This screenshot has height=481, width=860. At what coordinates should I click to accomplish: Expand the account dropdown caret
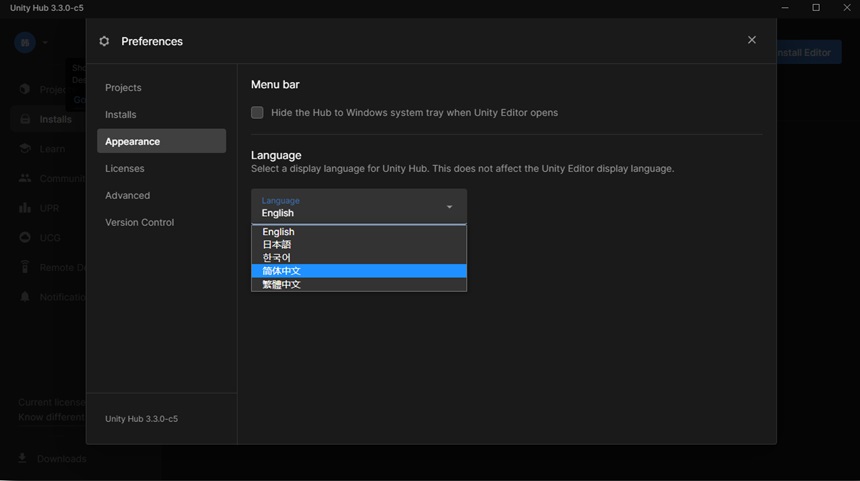[x=45, y=43]
